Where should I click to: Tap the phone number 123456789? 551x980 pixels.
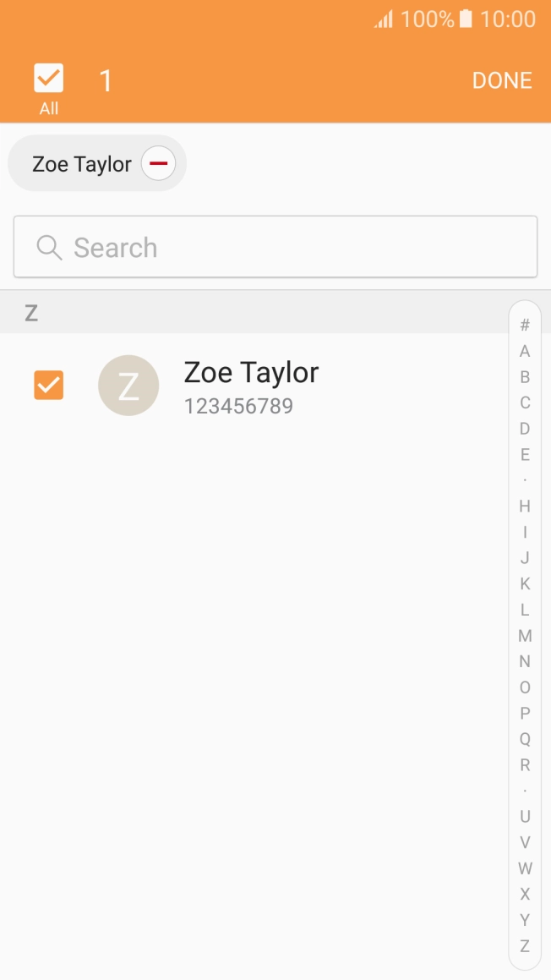tap(238, 407)
